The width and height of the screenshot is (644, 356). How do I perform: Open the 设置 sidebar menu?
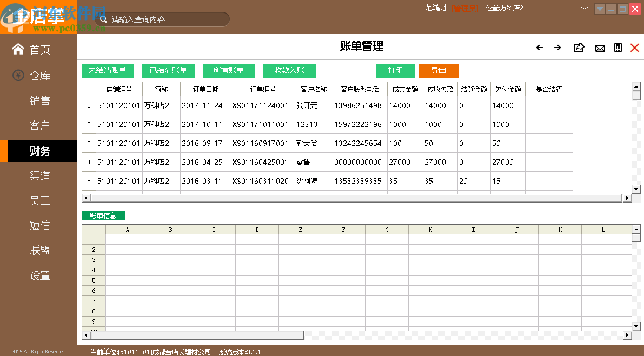[39, 276]
